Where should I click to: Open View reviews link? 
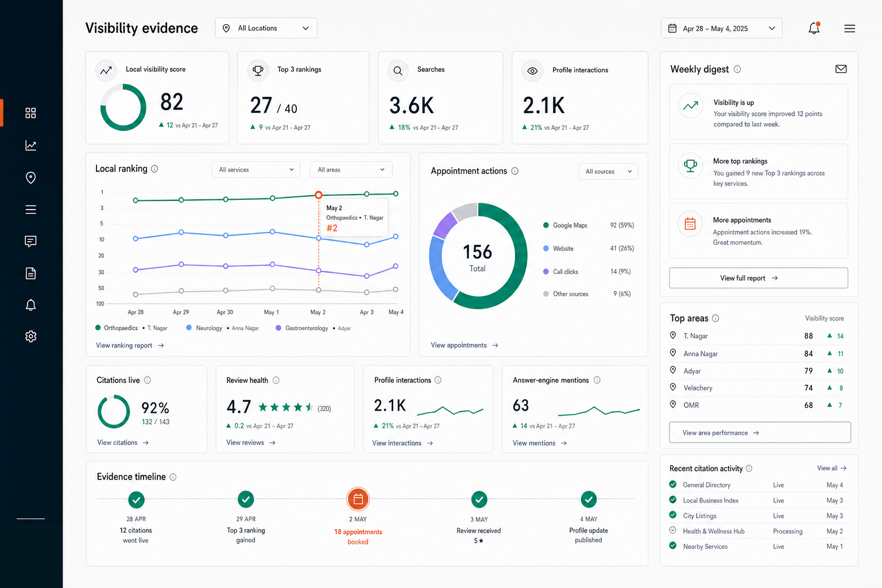pos(251,443)
